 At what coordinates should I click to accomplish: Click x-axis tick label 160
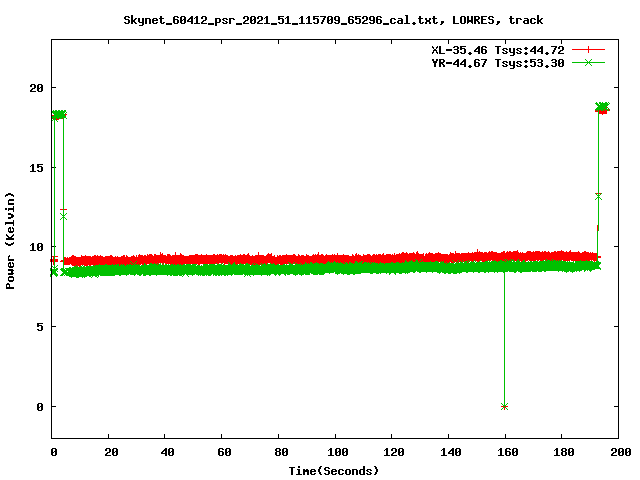(507, 452)
